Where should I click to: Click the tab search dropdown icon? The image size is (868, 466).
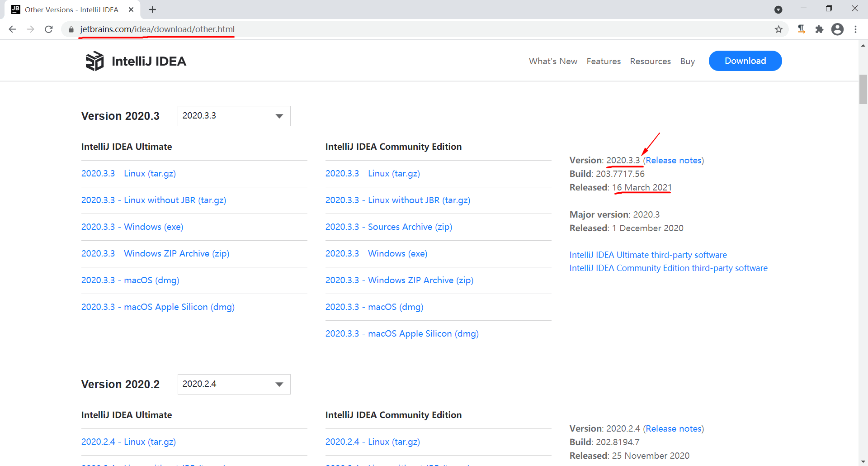[x=778, y=10]
